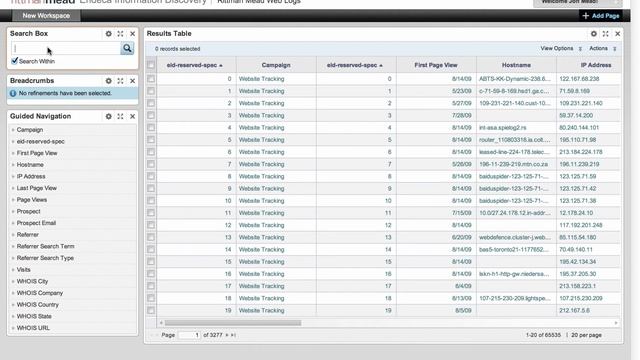Select checkbox for row 10
640x360 pixels.
pos(151,201)
